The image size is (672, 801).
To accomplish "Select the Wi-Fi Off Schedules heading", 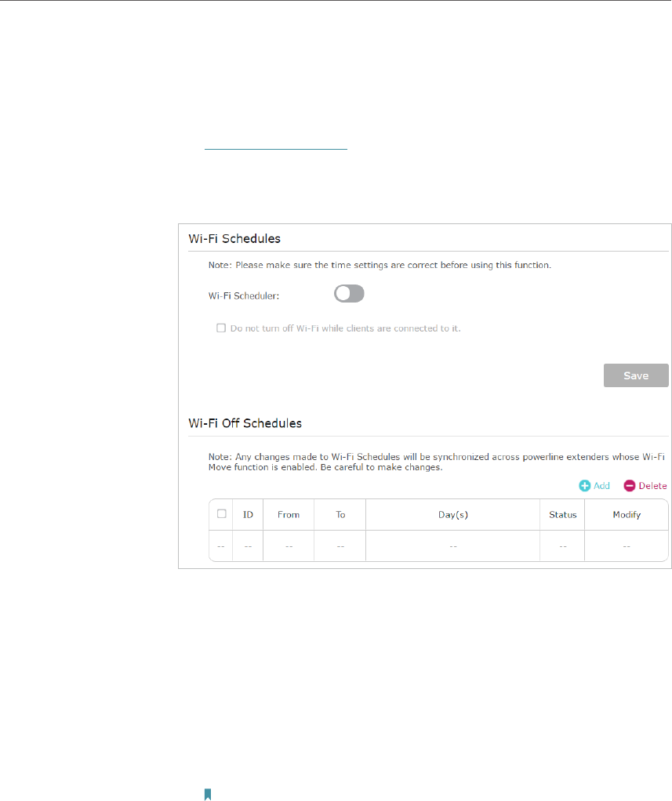I will coord(245,423).
